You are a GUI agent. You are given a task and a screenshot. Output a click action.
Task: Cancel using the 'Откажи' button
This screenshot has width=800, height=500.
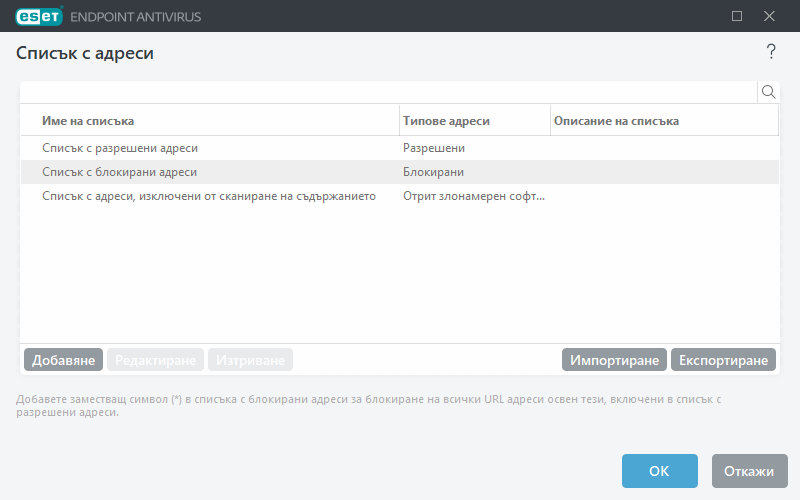click(x=750, y=471)
